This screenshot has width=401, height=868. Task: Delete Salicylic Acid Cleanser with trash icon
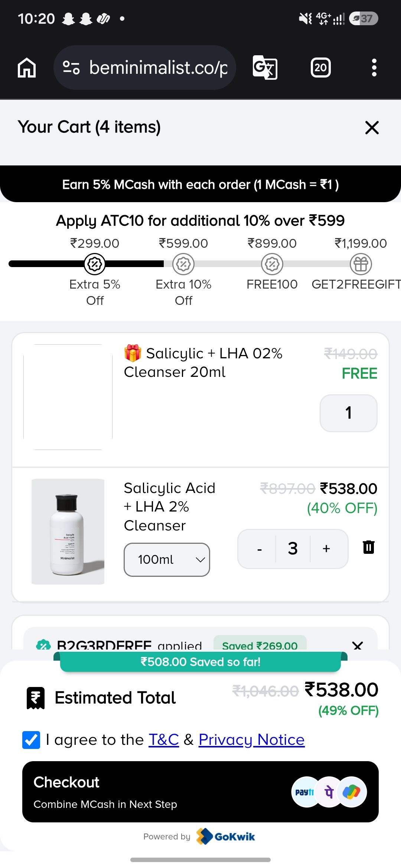368,547
